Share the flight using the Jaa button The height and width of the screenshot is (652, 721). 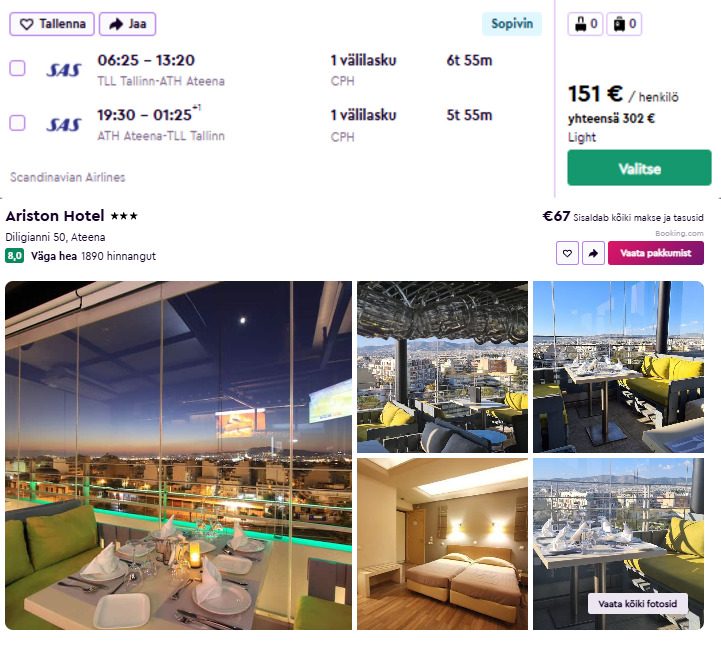click(127, 24)
